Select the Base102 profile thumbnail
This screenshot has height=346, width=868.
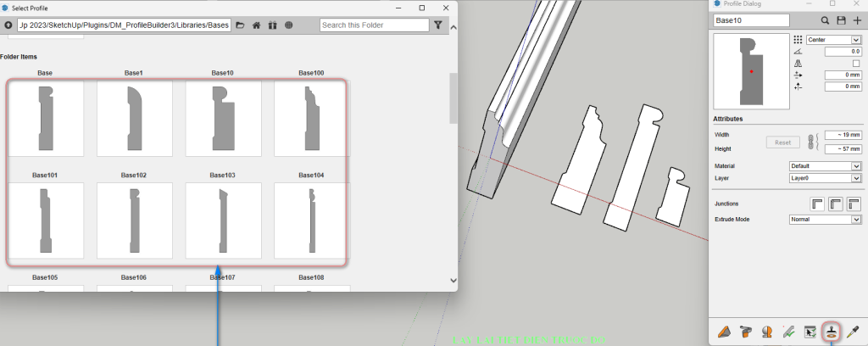[135, 220]
